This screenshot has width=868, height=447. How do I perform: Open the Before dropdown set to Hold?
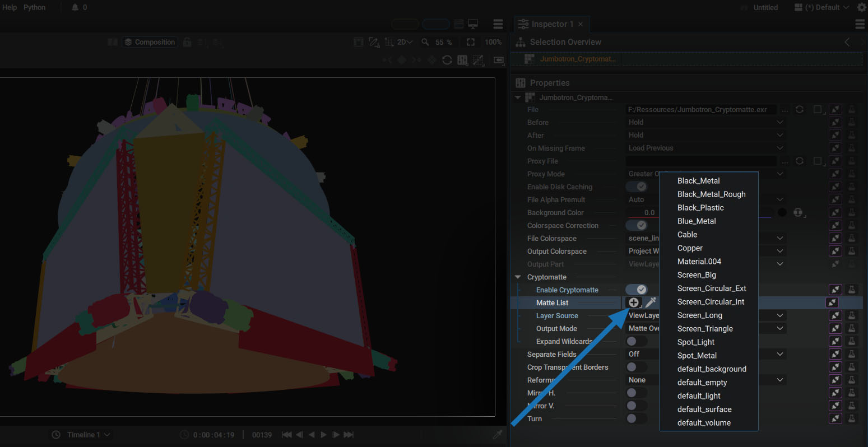706,122
